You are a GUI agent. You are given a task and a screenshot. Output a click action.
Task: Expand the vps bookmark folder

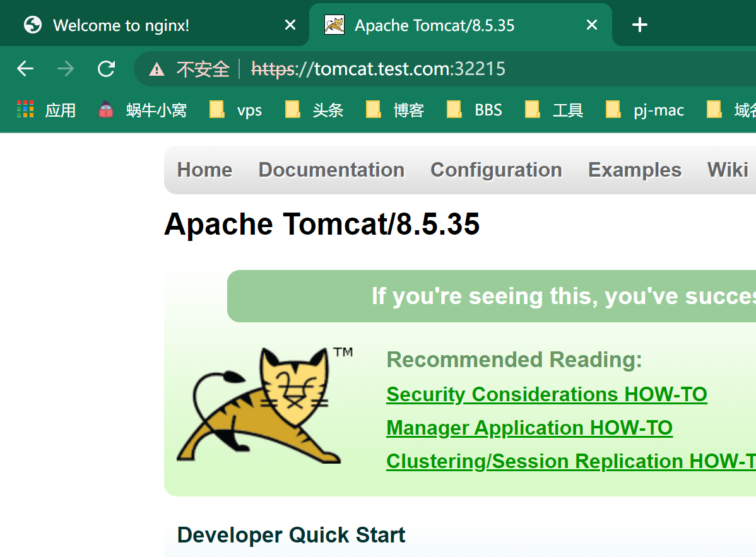click(236, 110)
